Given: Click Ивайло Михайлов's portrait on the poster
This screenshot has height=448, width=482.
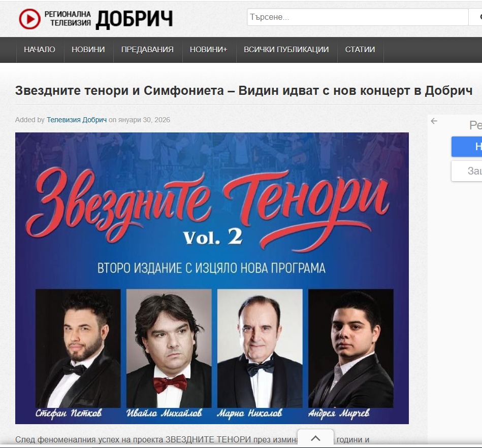Looking at the screenshot, I should [x=169, y=348].
